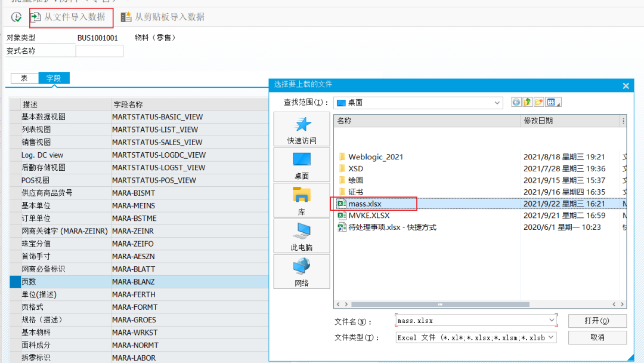Click the mass.xlsx Excel file icon
Image resolution: width=644 pixels, height=363 pixels.
point(342,204)
